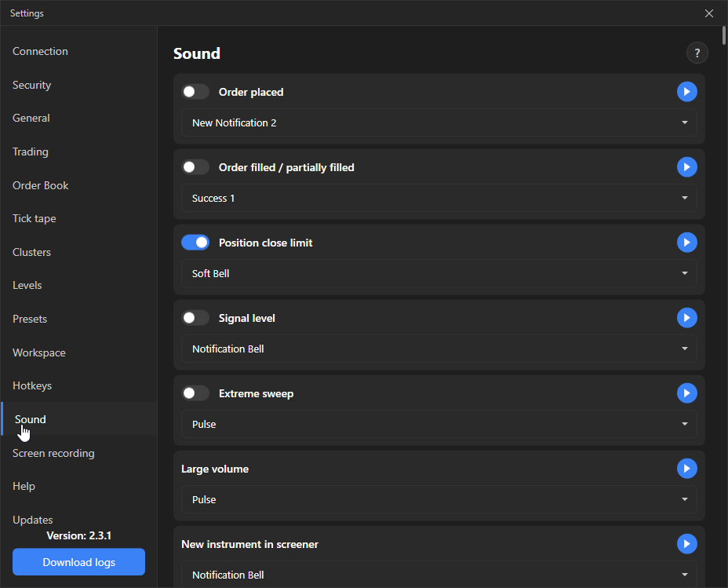Screen dimensions: 728x588
Task: Open the Soft Bell sound dropdown
Action: pyautogui.click(x=439, y=273)
